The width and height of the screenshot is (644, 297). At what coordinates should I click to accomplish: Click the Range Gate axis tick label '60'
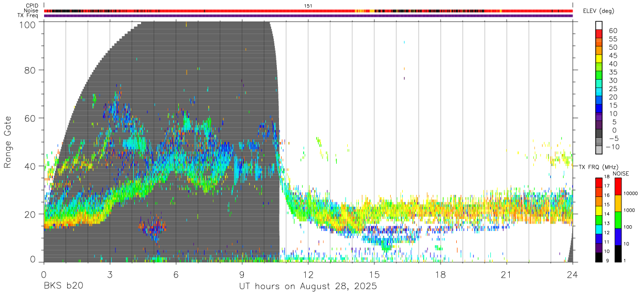tap(30, 118)
